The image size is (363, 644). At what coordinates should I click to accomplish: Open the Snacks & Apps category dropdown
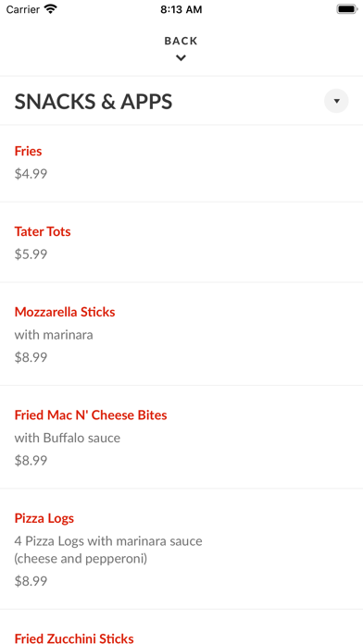coord(336,101)
